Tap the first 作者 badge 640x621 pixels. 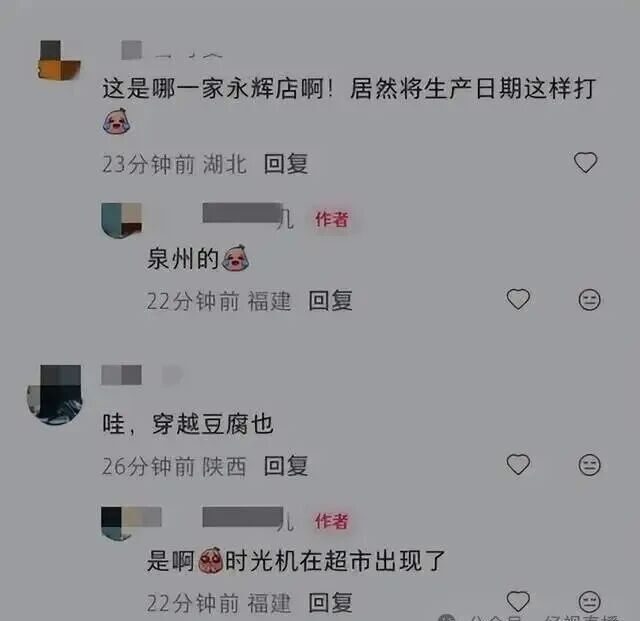tap(331, 219)
